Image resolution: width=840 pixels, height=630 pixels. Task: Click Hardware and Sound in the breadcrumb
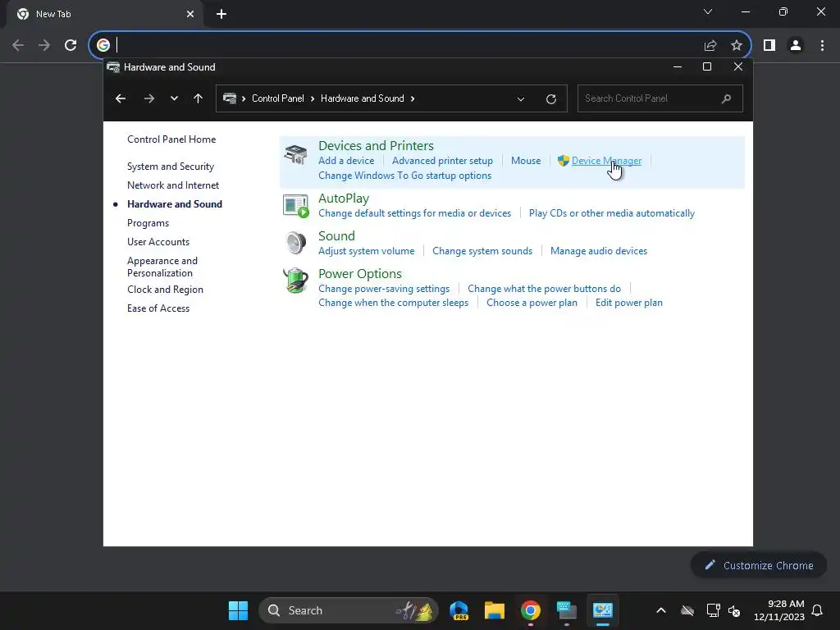(x=362, y=98)
